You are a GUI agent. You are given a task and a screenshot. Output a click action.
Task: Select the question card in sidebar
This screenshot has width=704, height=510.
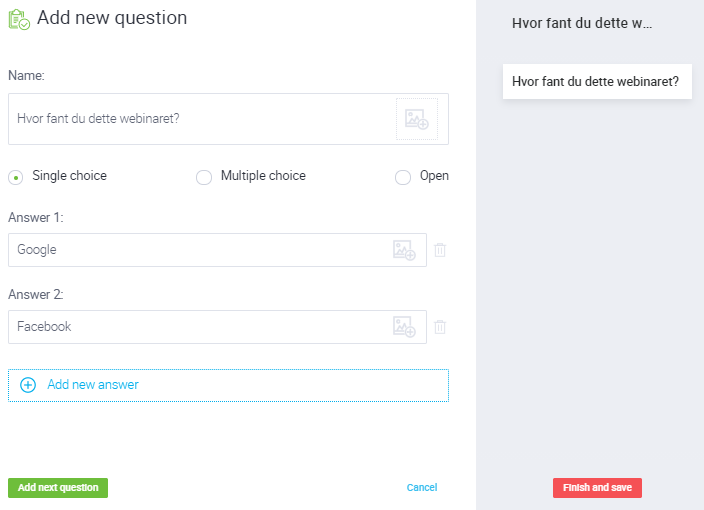[x=595, y=81]
